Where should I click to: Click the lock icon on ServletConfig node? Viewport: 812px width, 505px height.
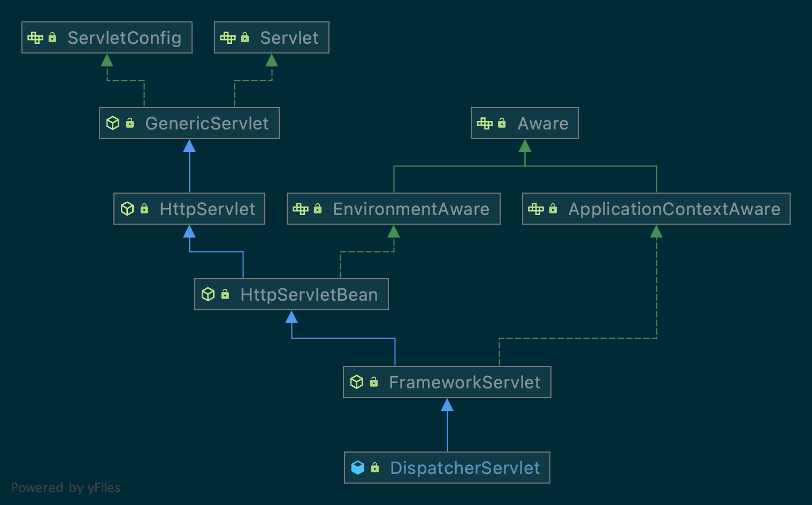(x=52, y=37)
